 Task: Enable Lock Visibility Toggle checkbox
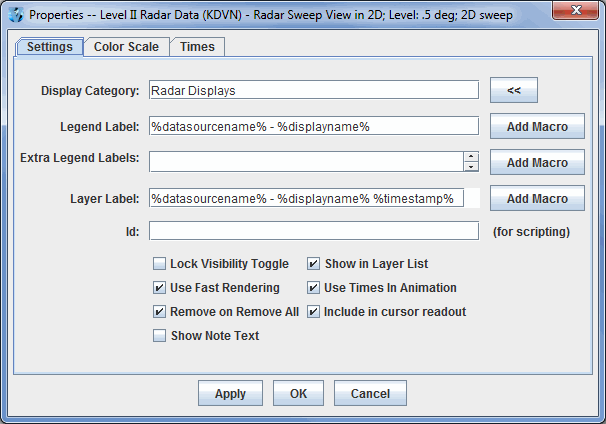[x=159, y=264]
